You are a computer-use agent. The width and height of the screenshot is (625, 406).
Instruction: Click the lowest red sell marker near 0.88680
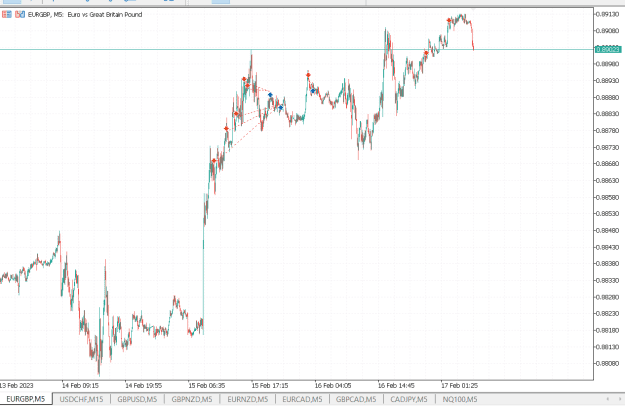[214, 161]
